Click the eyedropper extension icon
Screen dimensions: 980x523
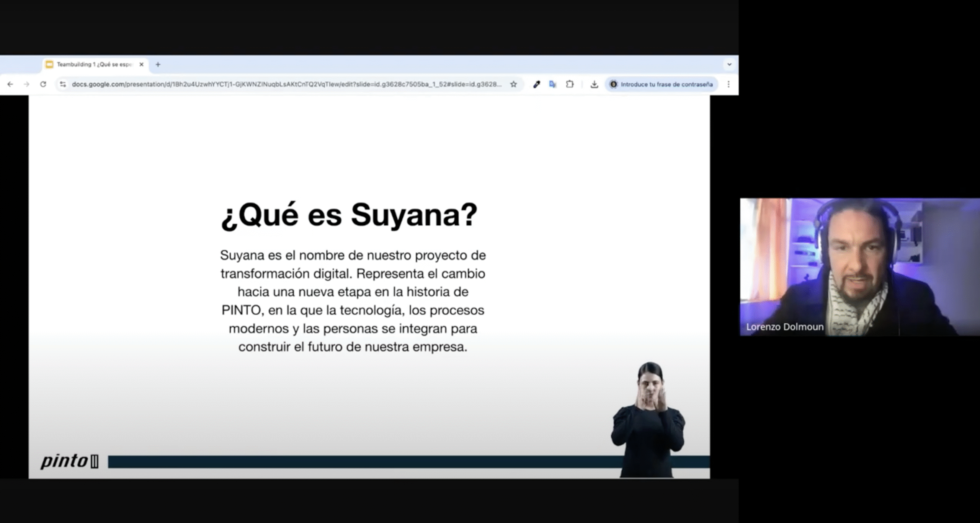pos(536,84)
